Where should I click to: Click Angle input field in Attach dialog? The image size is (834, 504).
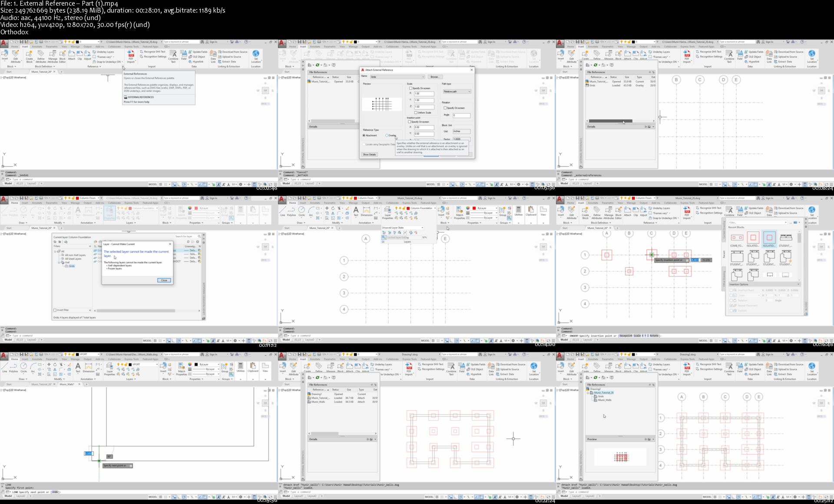461,115
